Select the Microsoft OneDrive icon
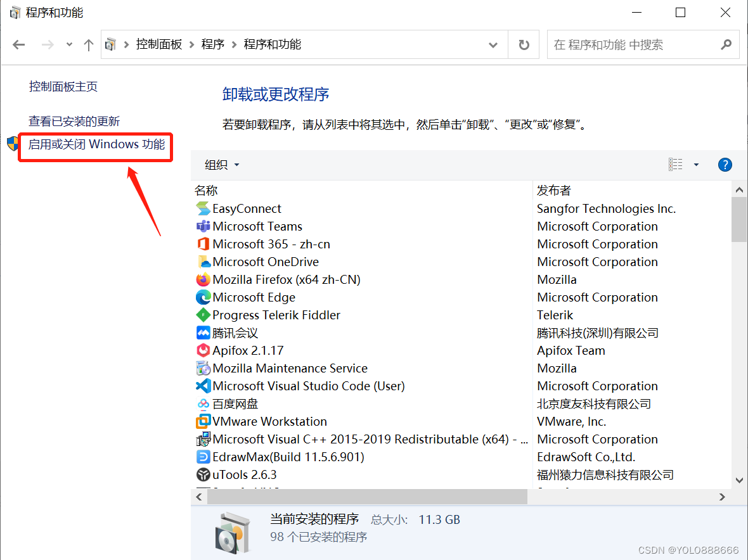The image size is (748, 560). (x=203, y=262)
